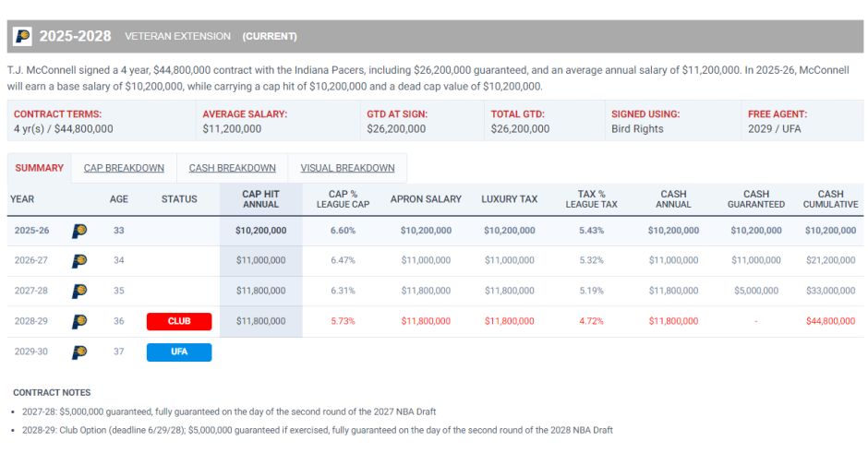Viewport: 868px width, 453px height.
Task: Click the Cap Hit Annual column header
Action: point(260,199)
